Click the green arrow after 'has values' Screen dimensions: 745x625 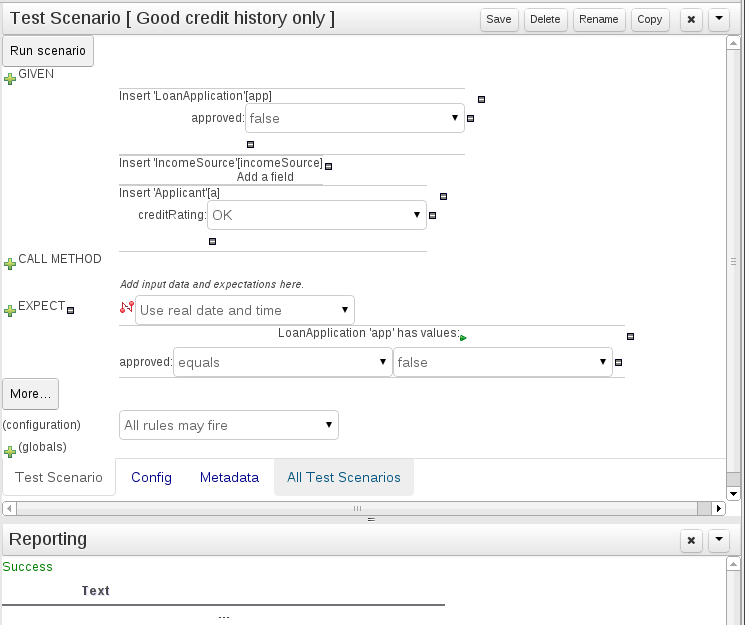[463, 338]
